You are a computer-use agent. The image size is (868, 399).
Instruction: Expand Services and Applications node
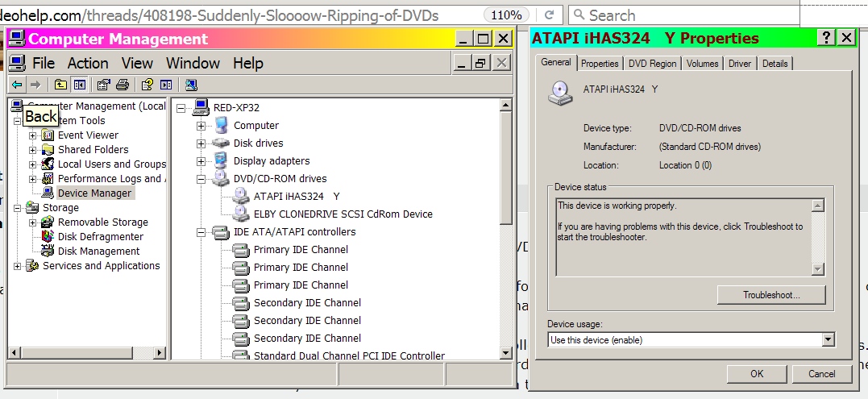pos(18,266)
